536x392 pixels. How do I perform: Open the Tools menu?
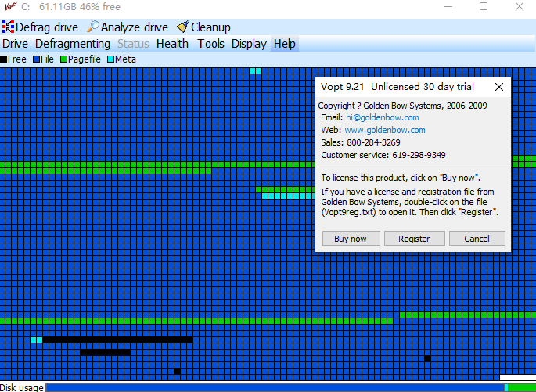[210, 44]
